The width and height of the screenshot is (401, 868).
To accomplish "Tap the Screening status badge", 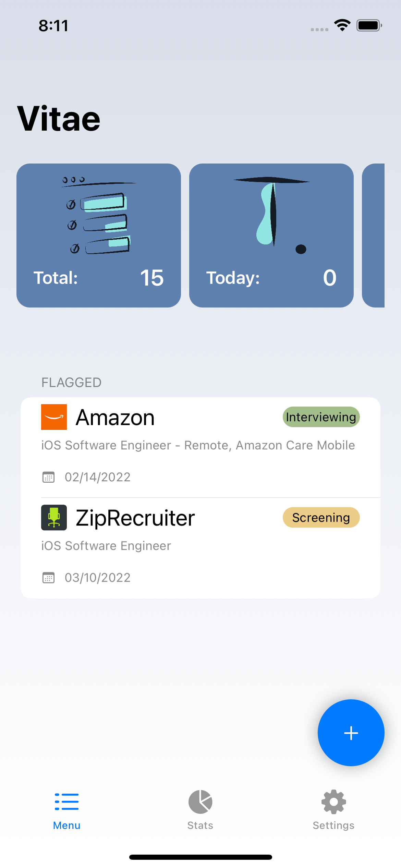I will tap(321, 517).
